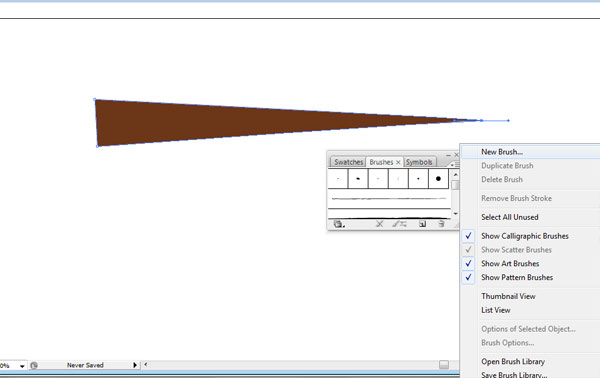
Task: Minimize the Brushes panel
Action: coord(448,155)
